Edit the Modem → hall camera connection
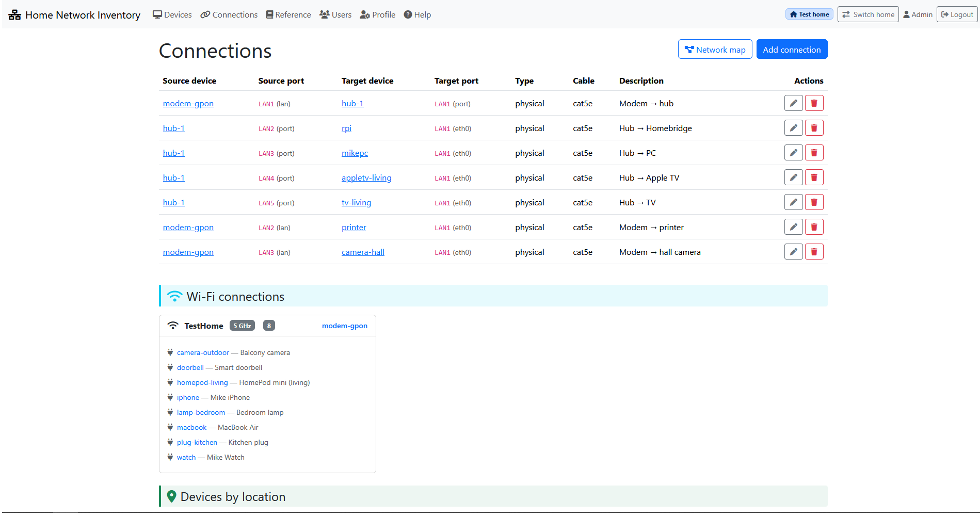The height and width of the screenshot is (517, 980). pyautogui.click(x=793, y=252)
